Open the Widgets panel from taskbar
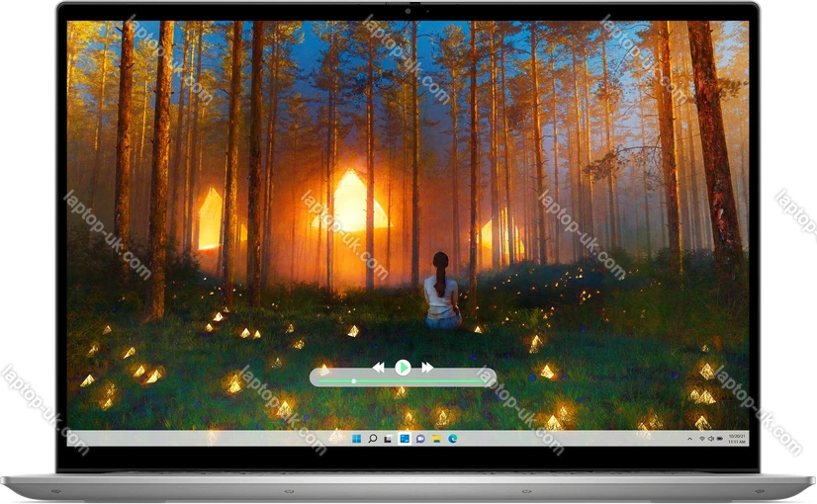 tap(405, 438)
